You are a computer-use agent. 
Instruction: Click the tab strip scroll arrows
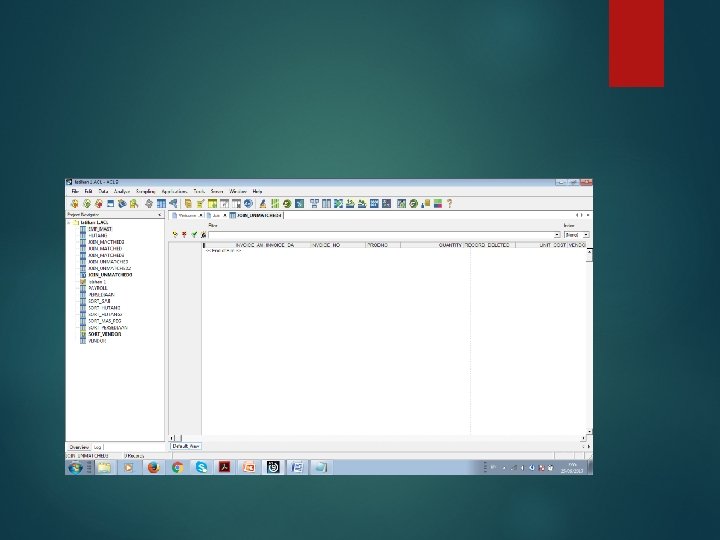coord(579,215)
